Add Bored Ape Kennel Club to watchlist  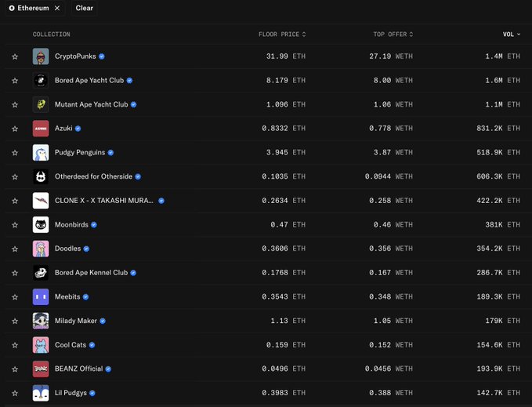click(x=15, y=273)
